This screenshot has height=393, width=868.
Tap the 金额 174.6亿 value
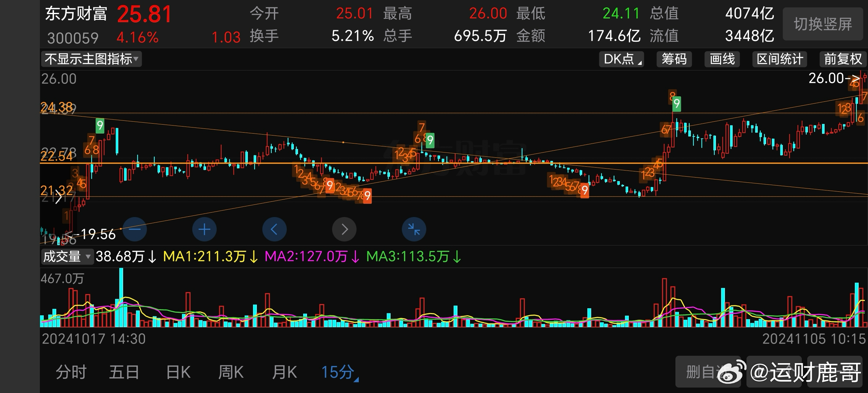coord(614,36)
